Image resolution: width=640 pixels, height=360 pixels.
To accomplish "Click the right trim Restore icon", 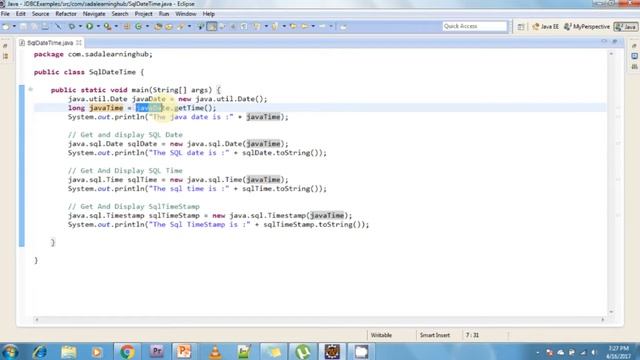I will point(634,46).
